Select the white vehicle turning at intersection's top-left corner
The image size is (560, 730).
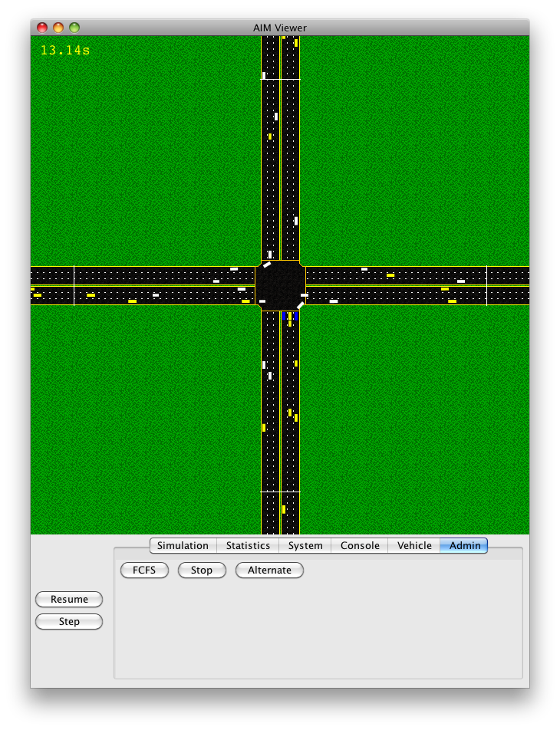click(x=267, y=265)
